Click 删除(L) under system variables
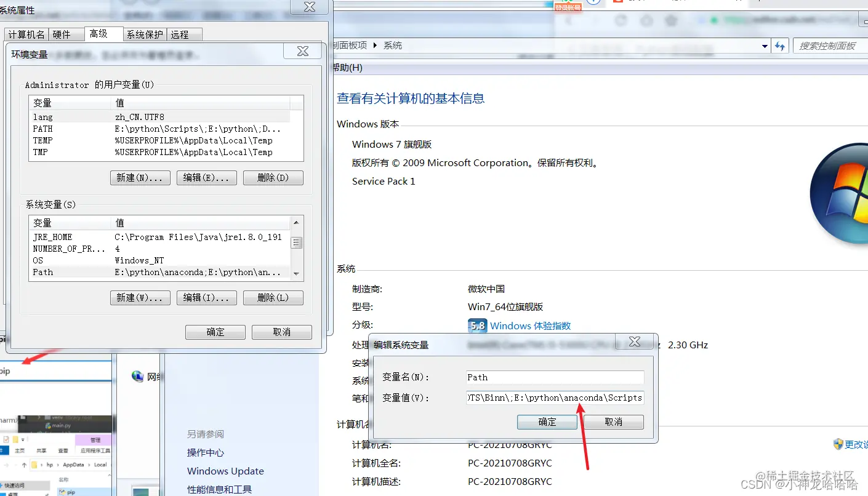Image resolution: width=868 pixels, height=496 pixels. [273, 298]
